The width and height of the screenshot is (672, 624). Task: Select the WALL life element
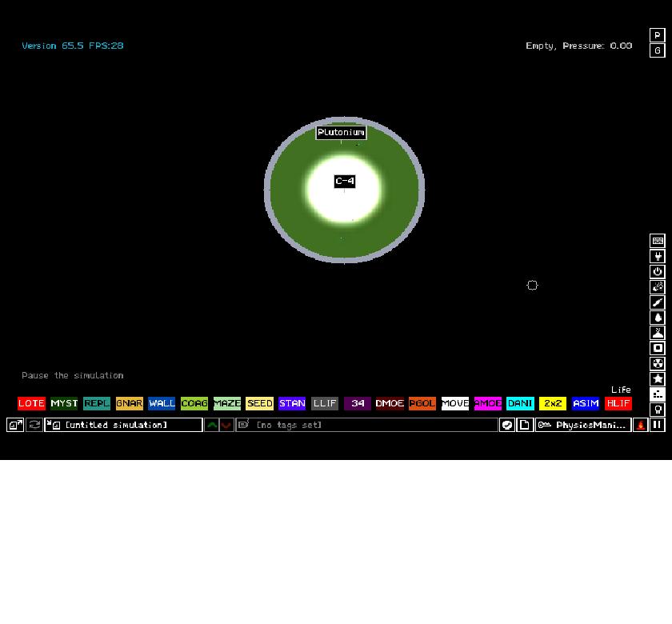tap(162, 403)
